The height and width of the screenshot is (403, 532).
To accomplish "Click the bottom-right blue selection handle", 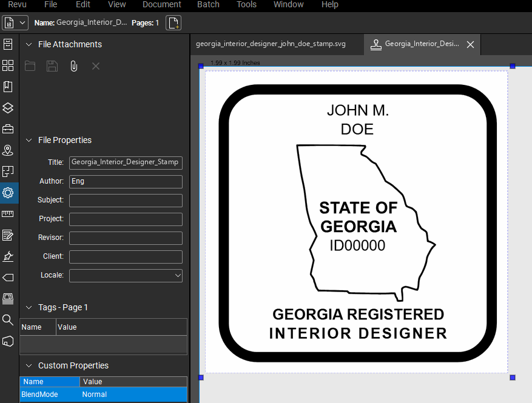I will point(513,378).
